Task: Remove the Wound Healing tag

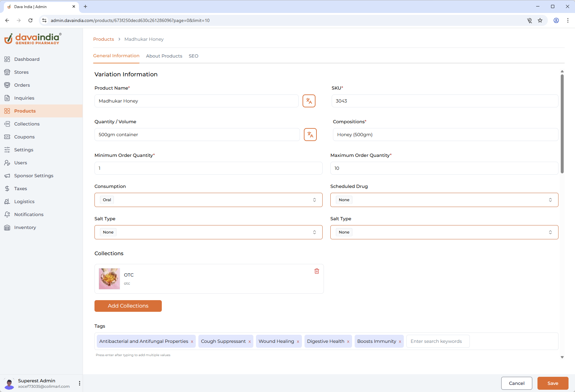Action: point(298,342)
